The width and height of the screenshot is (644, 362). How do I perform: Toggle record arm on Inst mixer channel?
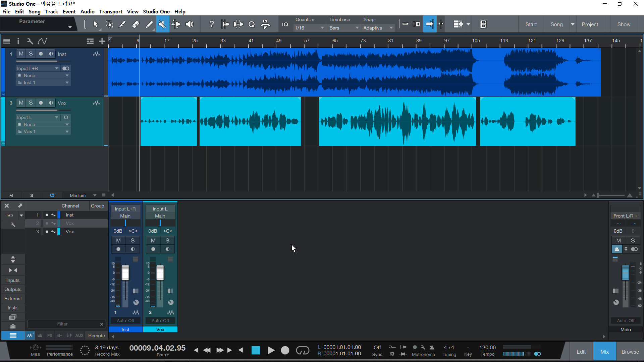[118, 249]
